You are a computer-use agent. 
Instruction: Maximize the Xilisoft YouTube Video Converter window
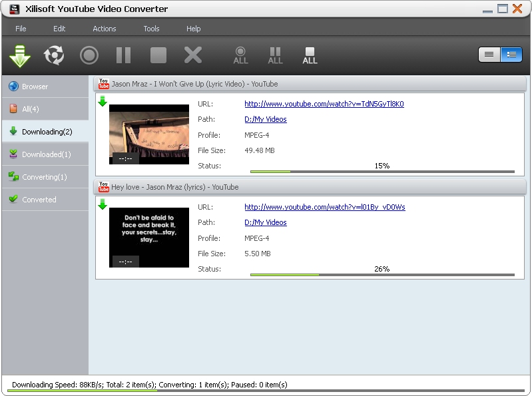click(x=503, y=9)
